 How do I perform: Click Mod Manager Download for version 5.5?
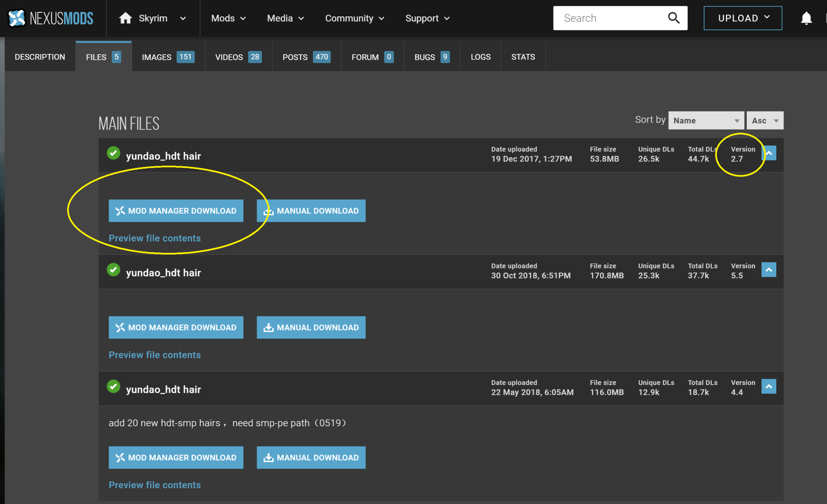click(176, 328)
